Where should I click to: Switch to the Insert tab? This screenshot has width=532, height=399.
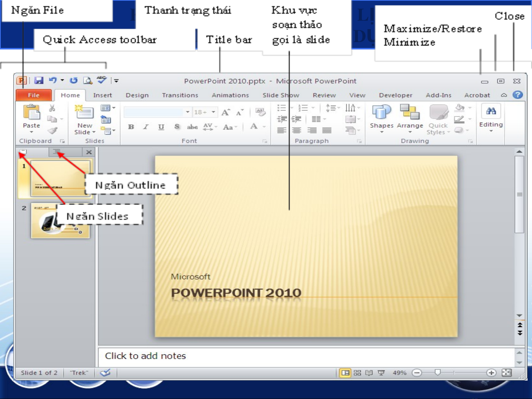pos(102,95)
